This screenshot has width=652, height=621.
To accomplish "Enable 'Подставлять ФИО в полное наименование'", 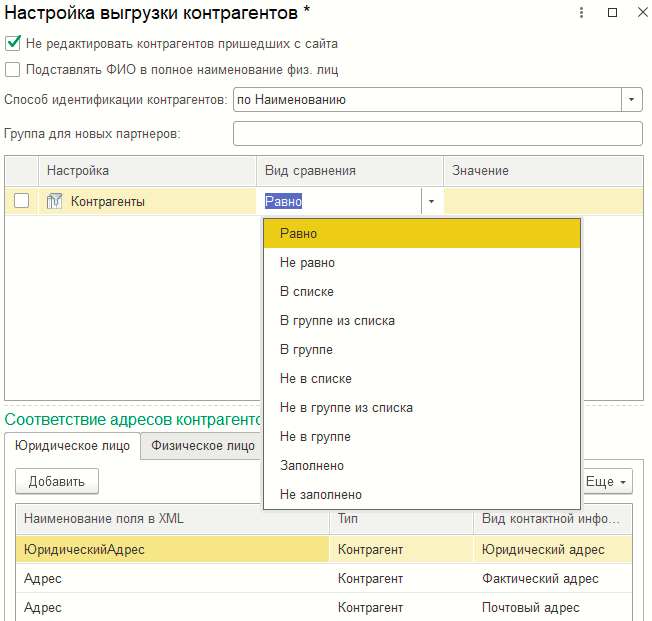I will pos(13,70).
